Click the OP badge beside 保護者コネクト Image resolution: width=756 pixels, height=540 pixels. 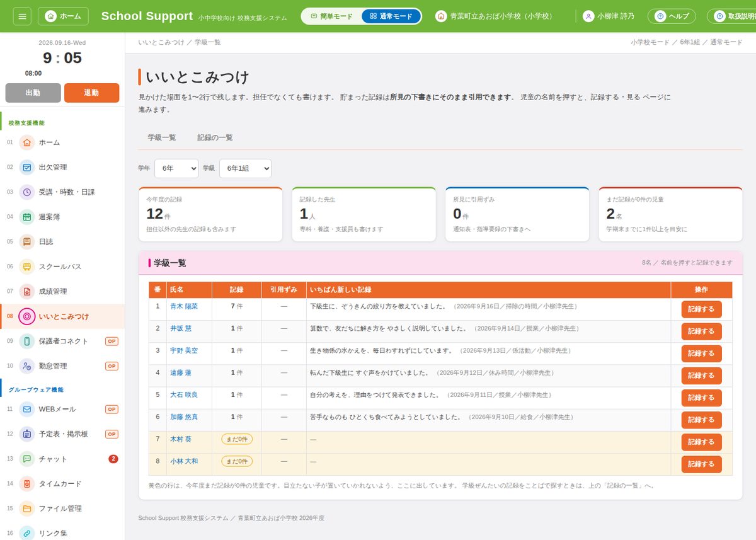tap(112, 341)
